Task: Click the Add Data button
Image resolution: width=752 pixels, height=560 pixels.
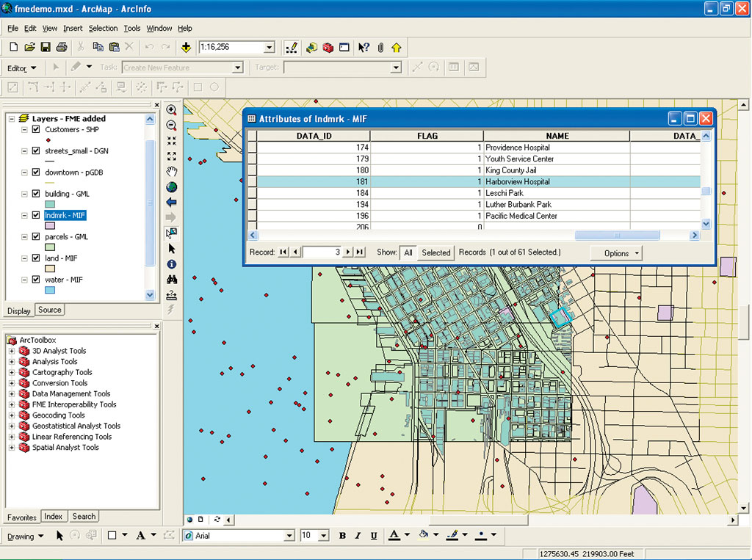Action: (186, 48)
